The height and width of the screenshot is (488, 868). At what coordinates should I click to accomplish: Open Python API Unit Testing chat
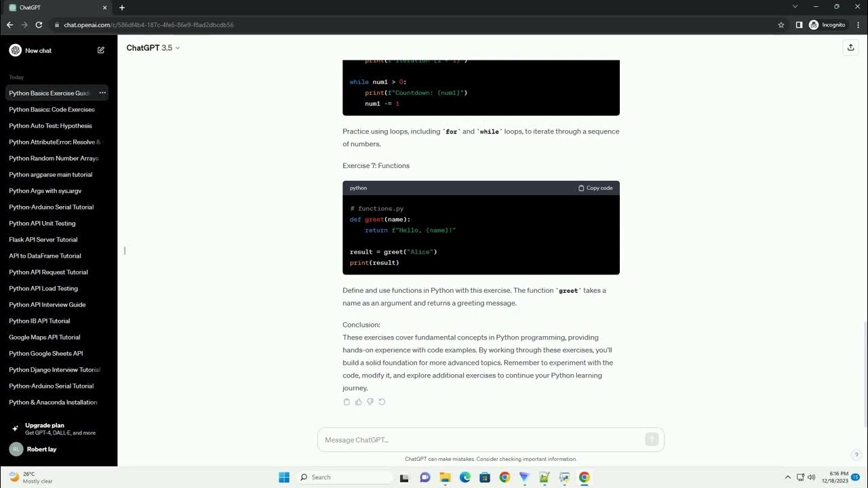point(57,223)
